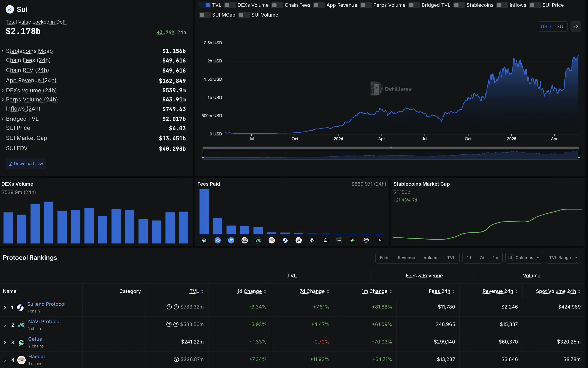This screenshot has height=368, width=588.
Task: Select the 7d period tab
Action: (482, 258)
